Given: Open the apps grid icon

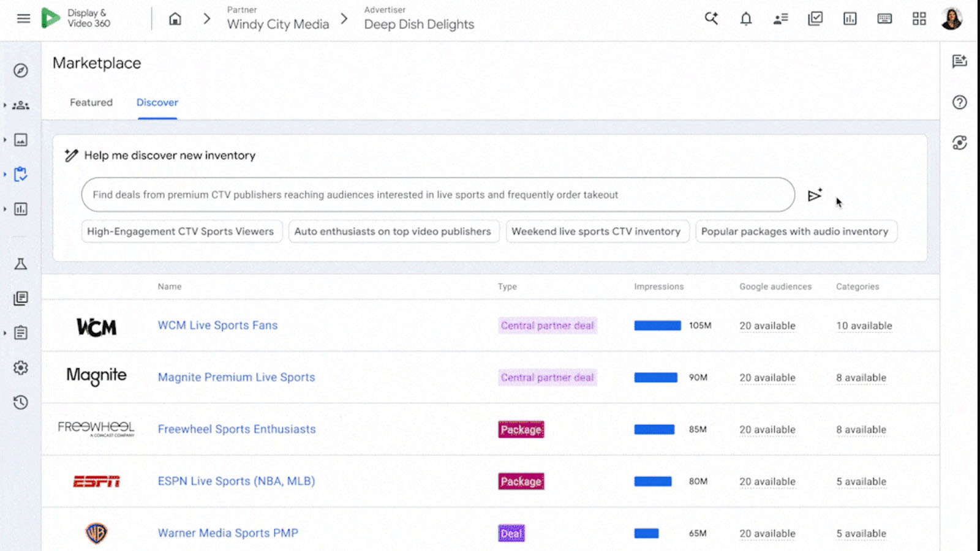Looking at the screenshot, I should 919,19.
